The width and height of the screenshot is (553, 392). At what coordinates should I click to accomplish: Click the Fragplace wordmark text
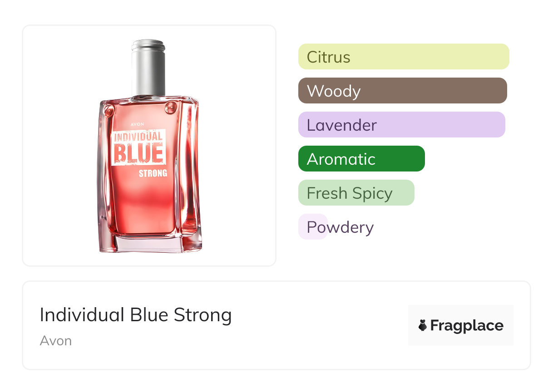(x=466, y=325)
